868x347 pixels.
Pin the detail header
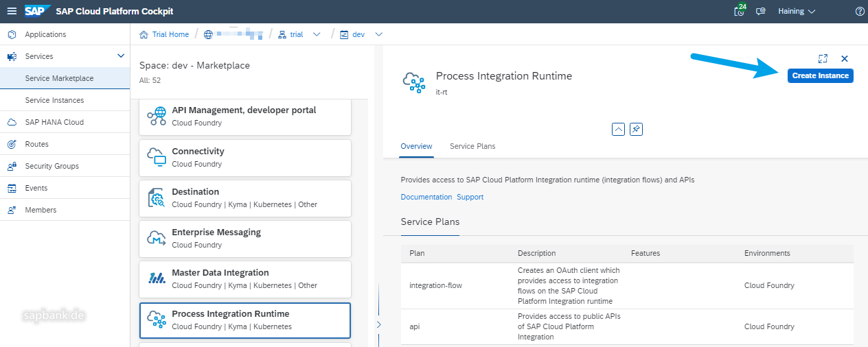tap(636, 129)
